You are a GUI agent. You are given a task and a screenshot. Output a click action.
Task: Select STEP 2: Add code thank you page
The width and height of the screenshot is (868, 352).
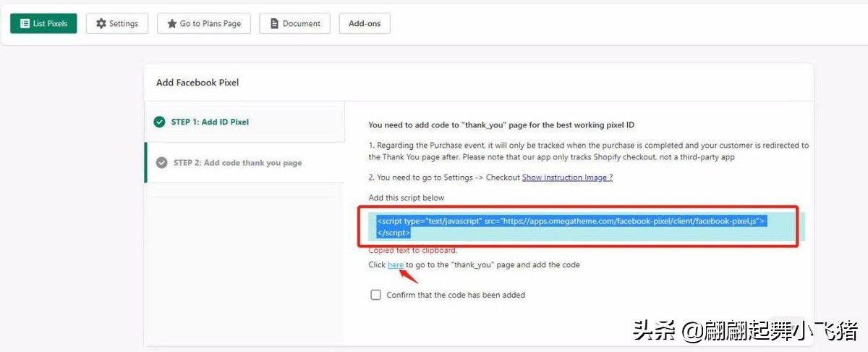244,163
